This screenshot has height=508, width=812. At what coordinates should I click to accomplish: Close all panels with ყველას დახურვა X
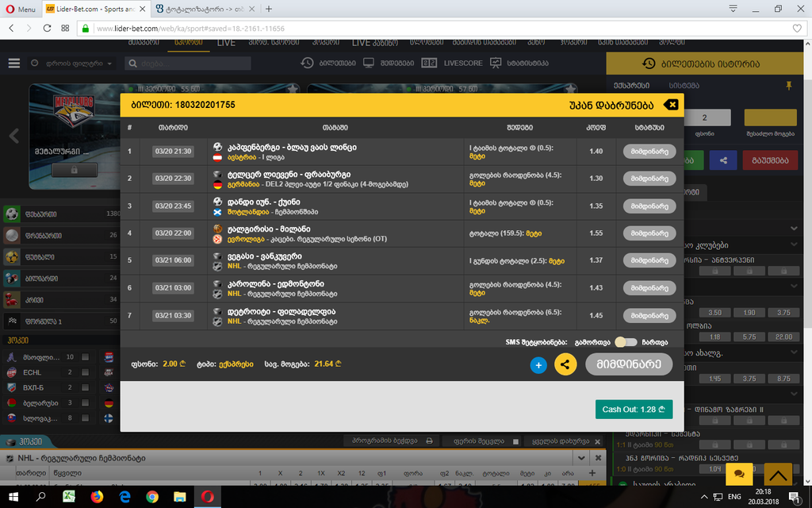pos(567,441)
